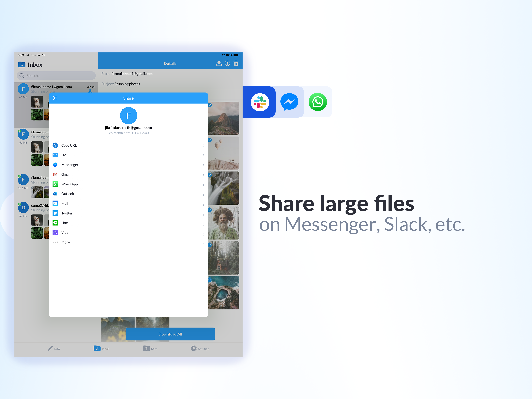Expand the More row chevron
Viewport: 532px width, 399px height.
pos(203,244)
